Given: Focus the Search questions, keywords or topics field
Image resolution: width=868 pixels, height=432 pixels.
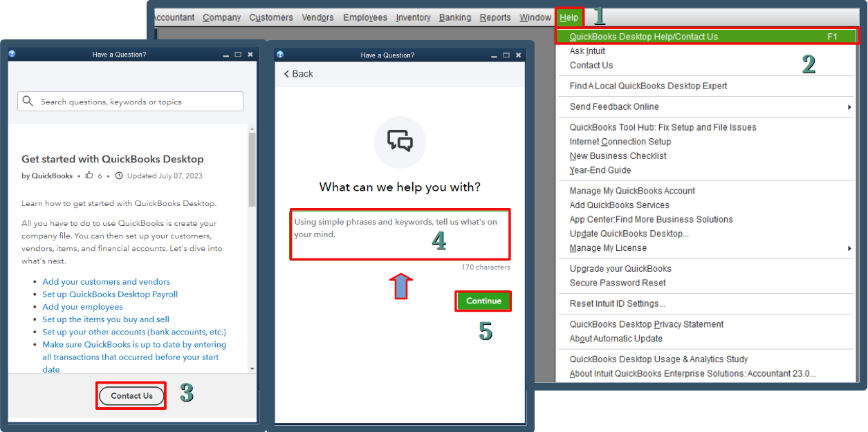Looking at the screenshot, I should (x=130, y=102).
